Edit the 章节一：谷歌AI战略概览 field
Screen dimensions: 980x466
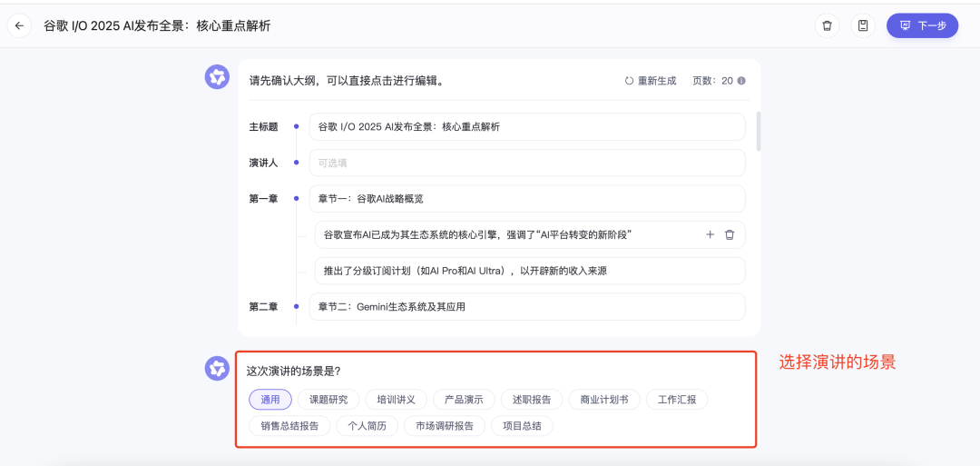pyautogui.click(x=527, y=199)
